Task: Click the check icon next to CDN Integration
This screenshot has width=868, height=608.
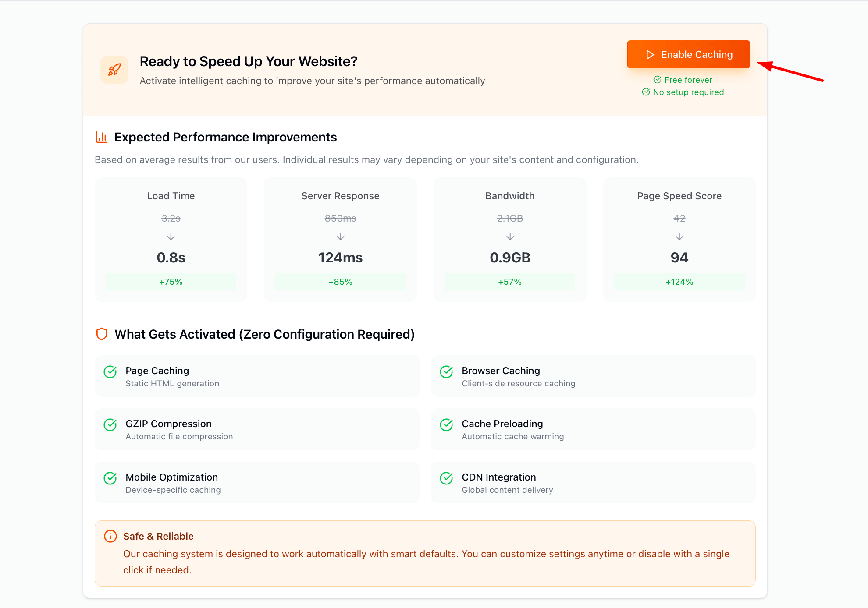Action: (x=447, y=478)
